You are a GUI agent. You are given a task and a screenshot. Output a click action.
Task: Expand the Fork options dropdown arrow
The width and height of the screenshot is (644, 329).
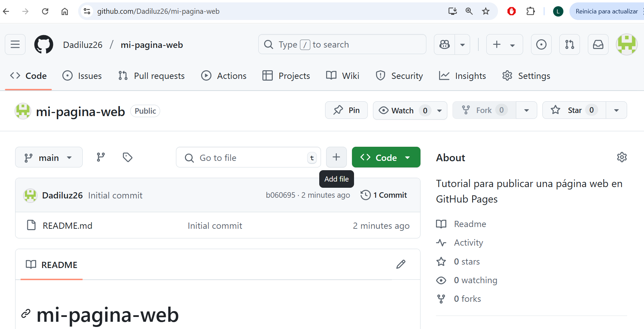tap(527, 110)
